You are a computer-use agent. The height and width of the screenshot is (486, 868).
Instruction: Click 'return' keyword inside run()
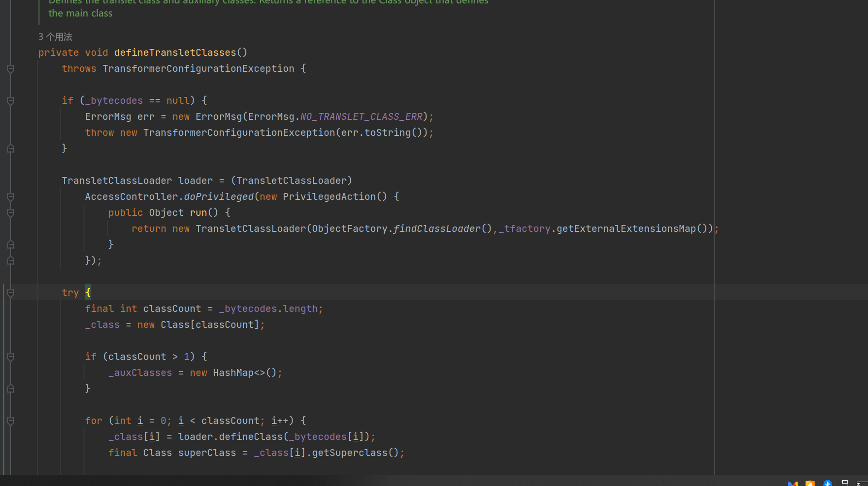[x=149, y=228]
